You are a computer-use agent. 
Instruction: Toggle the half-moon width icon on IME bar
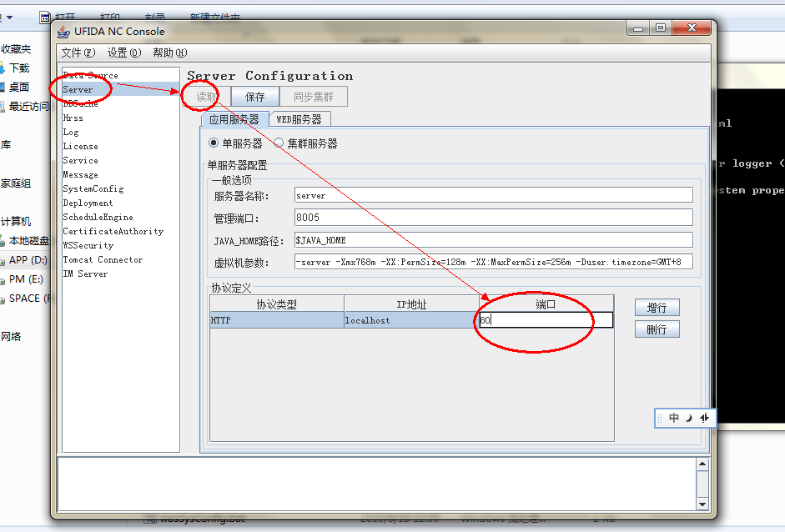tap(689, 418)
